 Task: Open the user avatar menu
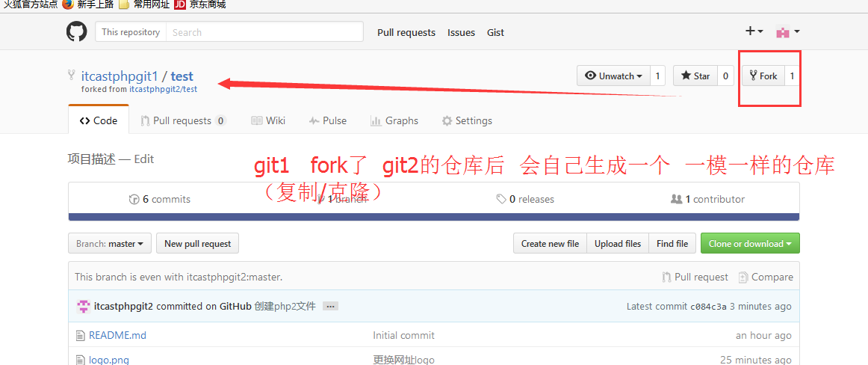pos(788,32)
